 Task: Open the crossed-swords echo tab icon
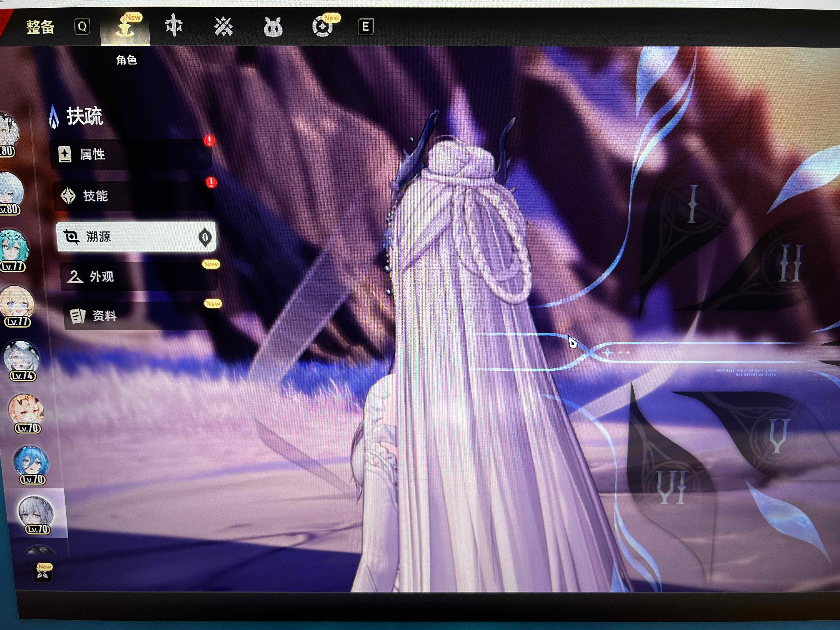pyautogui.click(x=223, y=27)
